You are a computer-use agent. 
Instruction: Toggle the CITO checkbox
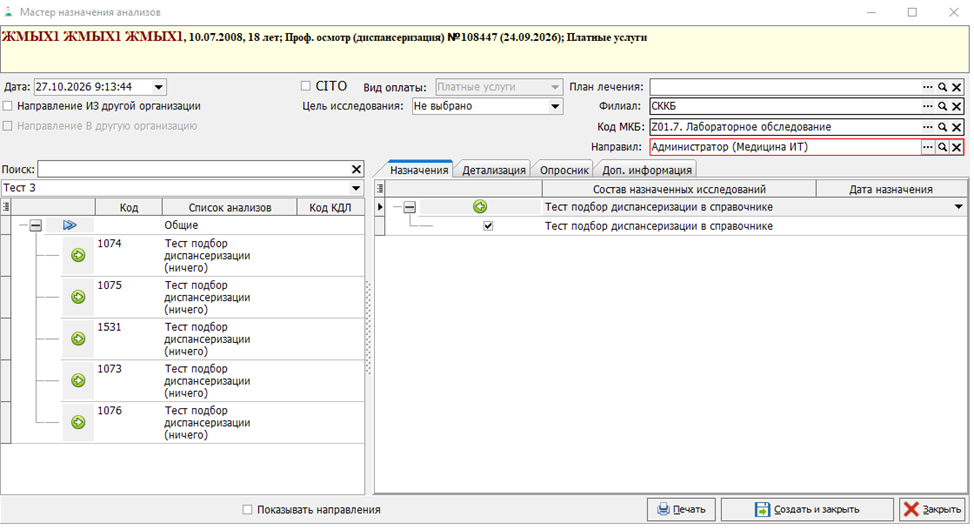[x=306, y=86]
